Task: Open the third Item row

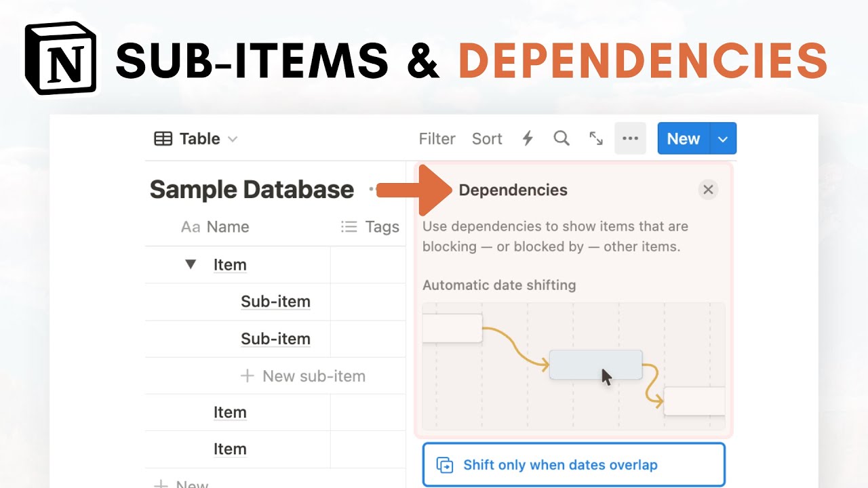Action: [x=230, y=449]
